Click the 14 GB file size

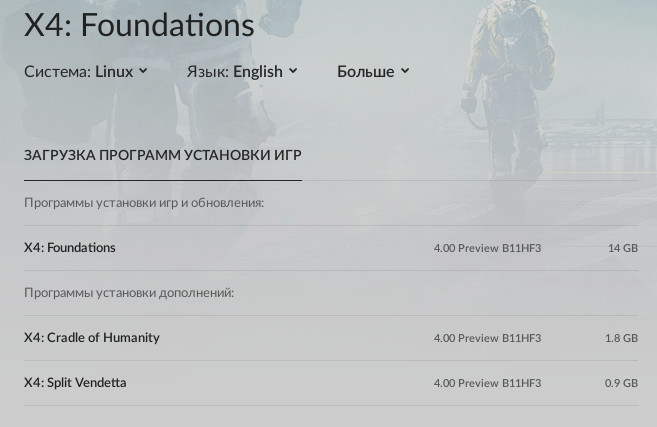(623, 248)
